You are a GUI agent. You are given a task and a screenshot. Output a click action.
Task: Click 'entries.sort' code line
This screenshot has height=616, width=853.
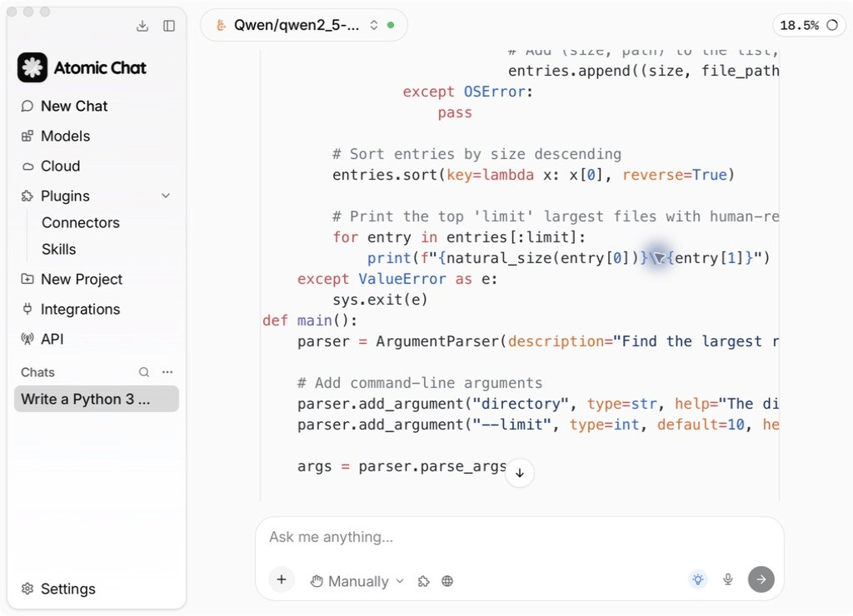(x=533, y=175)
